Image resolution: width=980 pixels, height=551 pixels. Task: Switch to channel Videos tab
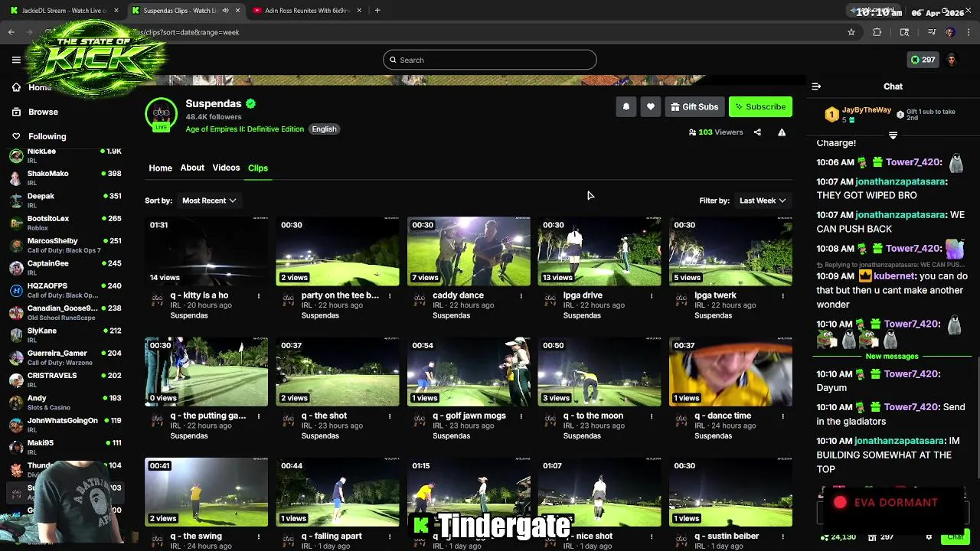pyautogui.click(x=226, y=168)
